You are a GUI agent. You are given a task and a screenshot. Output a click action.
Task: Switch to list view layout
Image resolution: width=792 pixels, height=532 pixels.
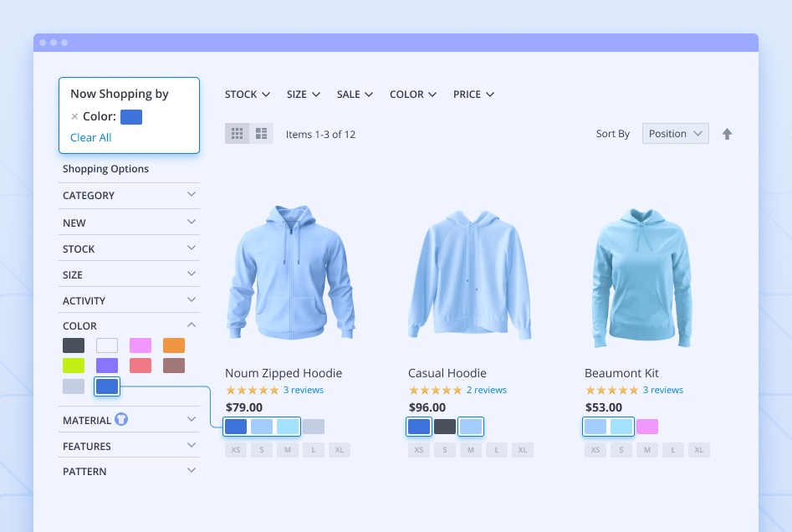(x=261, y=134)
